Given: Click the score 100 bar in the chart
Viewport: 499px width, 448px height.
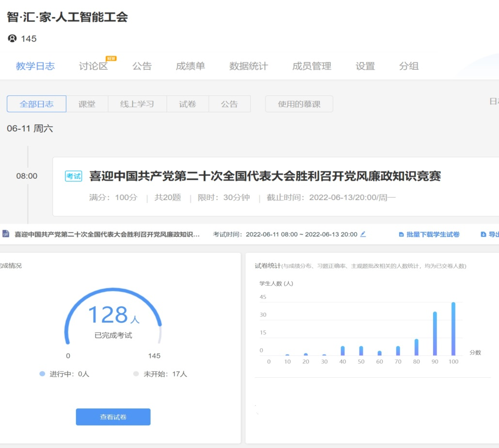Looking at the screenshot, I should coord(453,329).
